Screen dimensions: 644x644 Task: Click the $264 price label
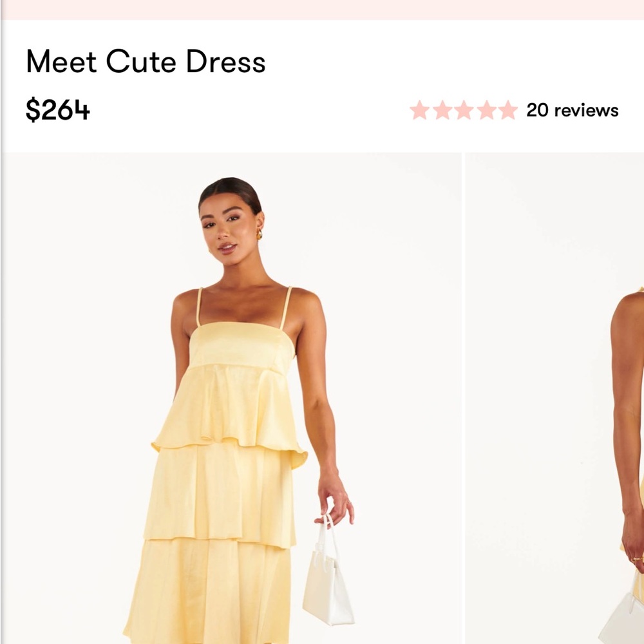click(57, 109)
